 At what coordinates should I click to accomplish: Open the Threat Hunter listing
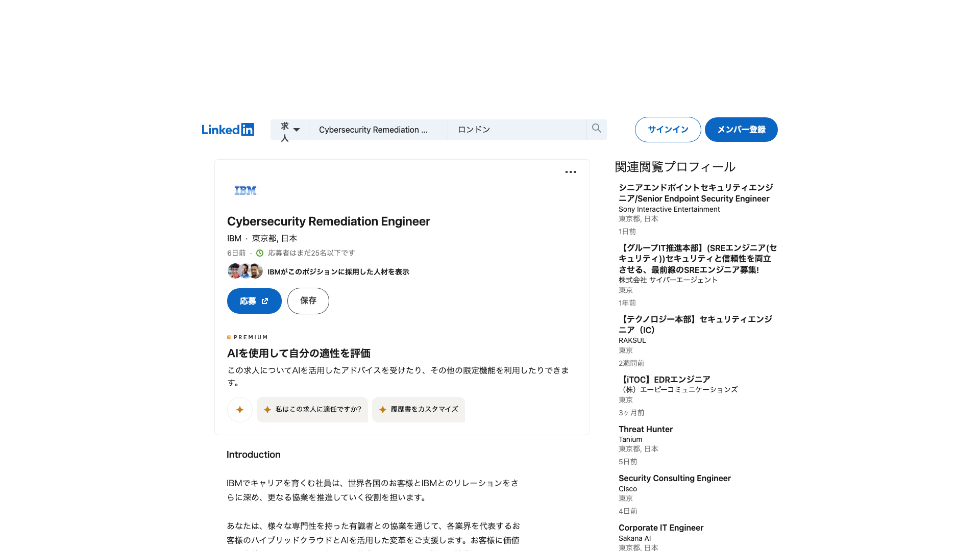click(646, 429)
